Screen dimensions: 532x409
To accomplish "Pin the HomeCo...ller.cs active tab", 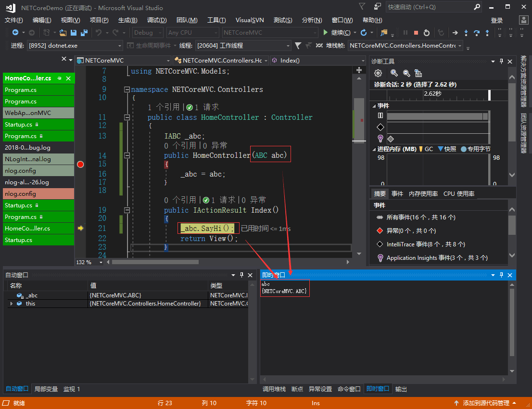I will point(59,78).
